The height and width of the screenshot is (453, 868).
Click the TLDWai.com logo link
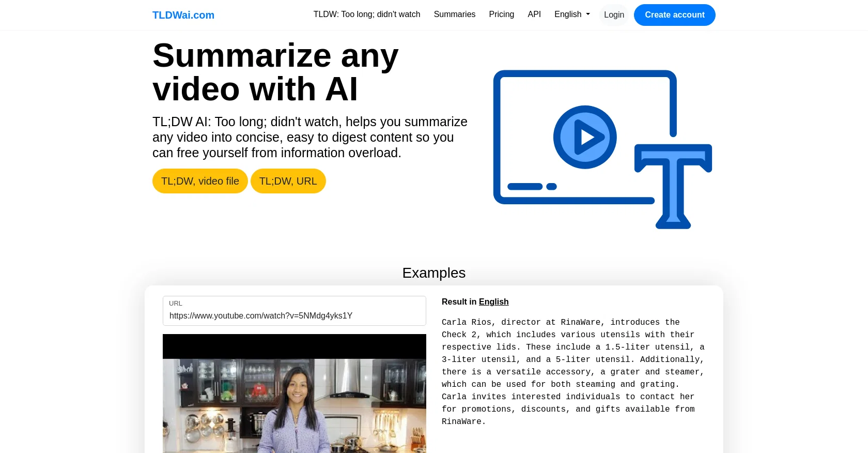[183, 15]
